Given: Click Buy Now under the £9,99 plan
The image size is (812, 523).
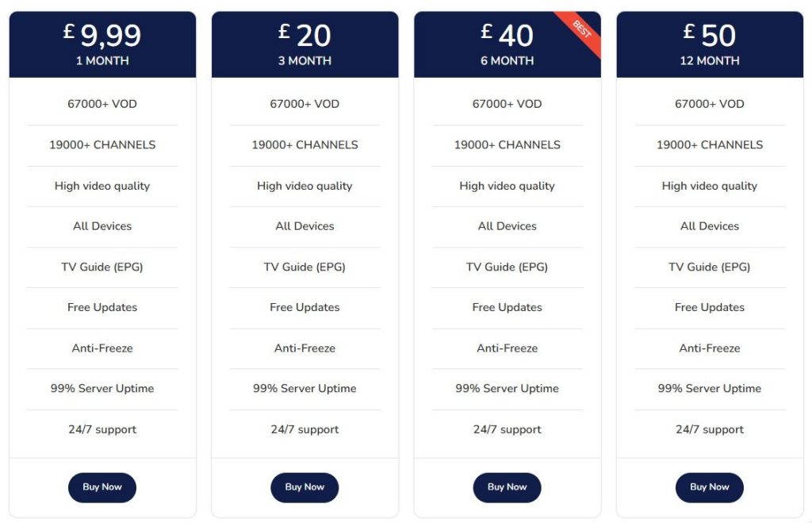Looking at the screenshot, I should (x=101, y=487).
